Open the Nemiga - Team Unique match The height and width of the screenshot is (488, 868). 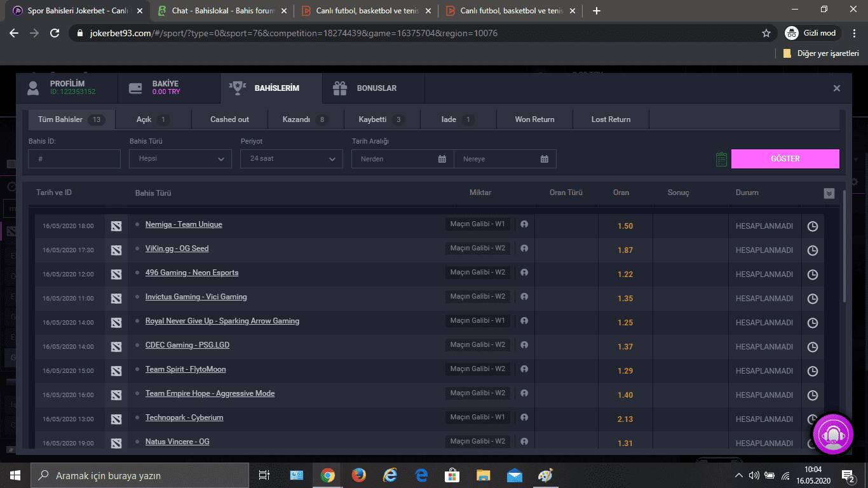pos(184,224)
